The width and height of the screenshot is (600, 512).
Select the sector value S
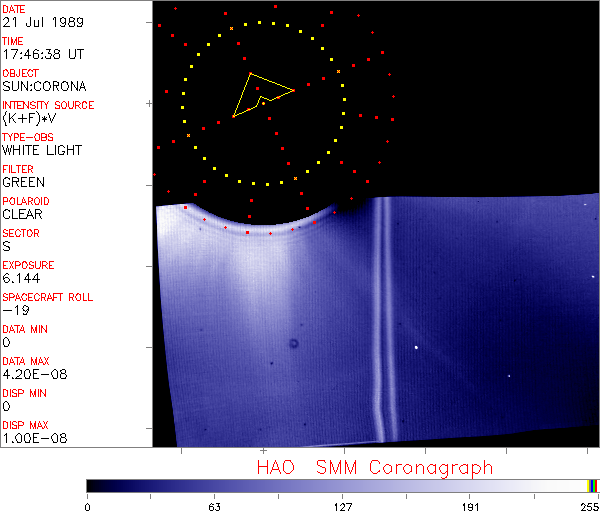7,246
